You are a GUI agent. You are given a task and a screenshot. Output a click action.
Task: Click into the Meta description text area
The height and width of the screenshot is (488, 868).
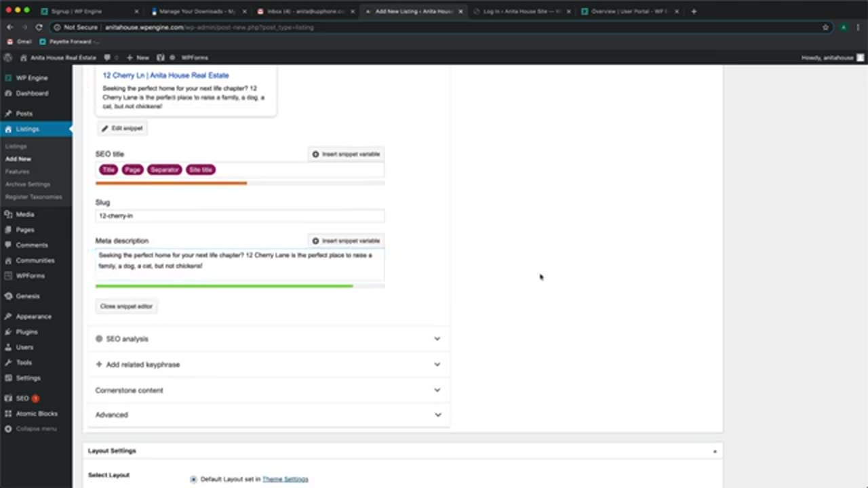[x=240, y=264]
